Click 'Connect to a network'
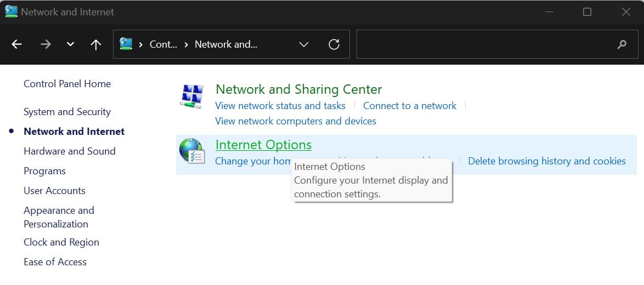Screen dimensions: 644x285 click(x=409, y=106)
